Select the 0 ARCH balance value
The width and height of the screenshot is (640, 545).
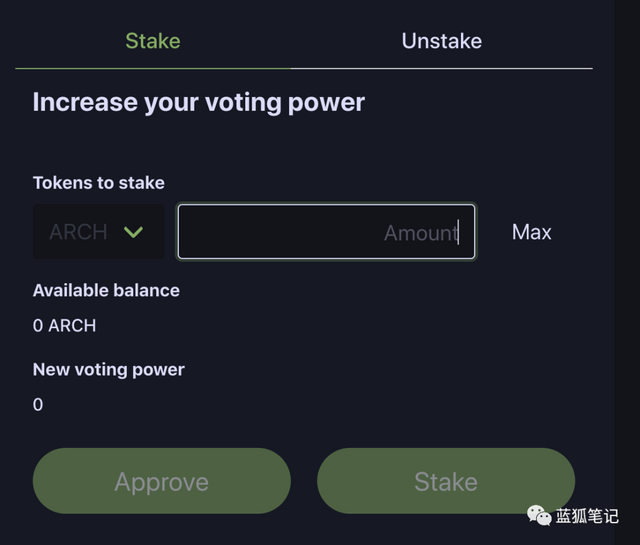(x=64, y=325)
